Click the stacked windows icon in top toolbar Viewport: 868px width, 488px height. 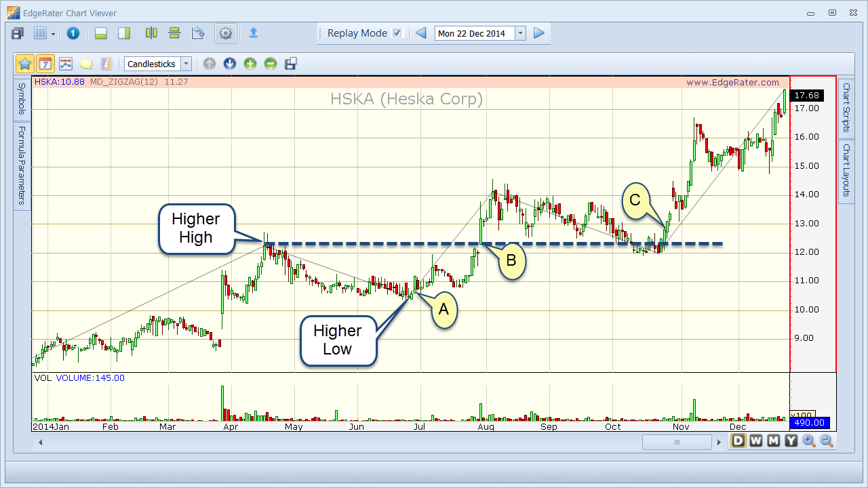pos(18,33)
